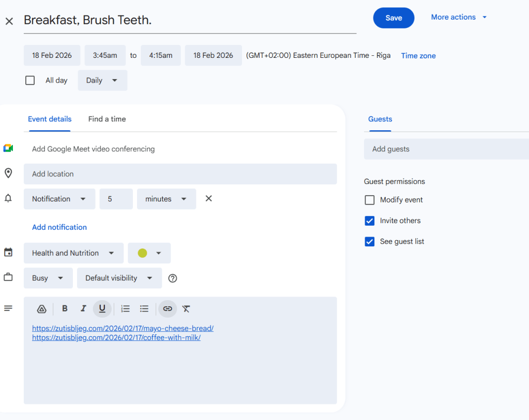Save the event
The height and width of the screenshot is (420, 529).
point(394,18)
